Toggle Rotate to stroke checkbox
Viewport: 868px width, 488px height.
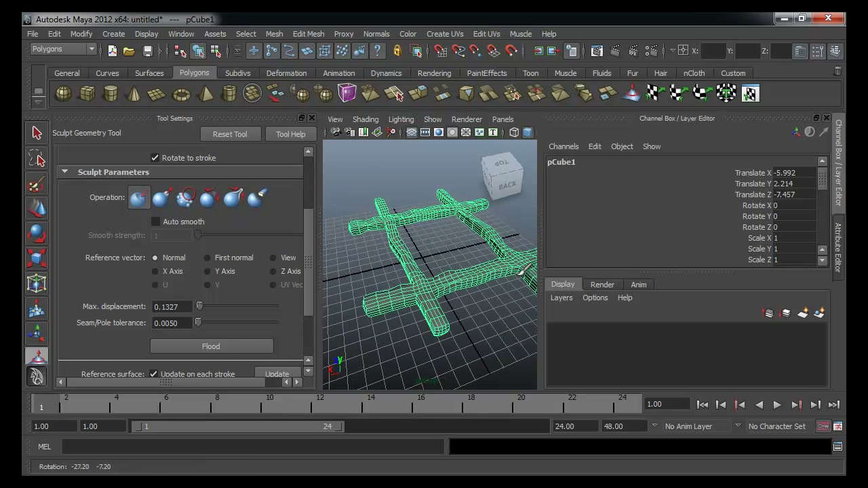click(x=155, y=158)
